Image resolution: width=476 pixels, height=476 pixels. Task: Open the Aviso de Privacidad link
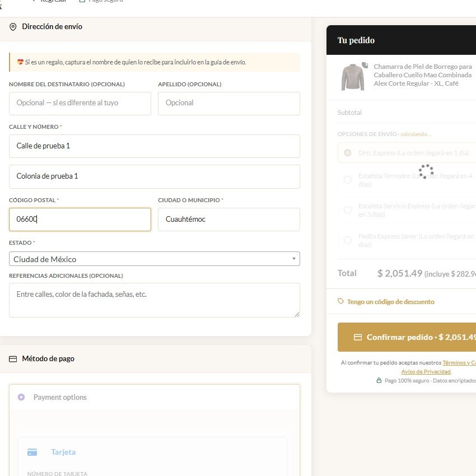pos(426,372)
